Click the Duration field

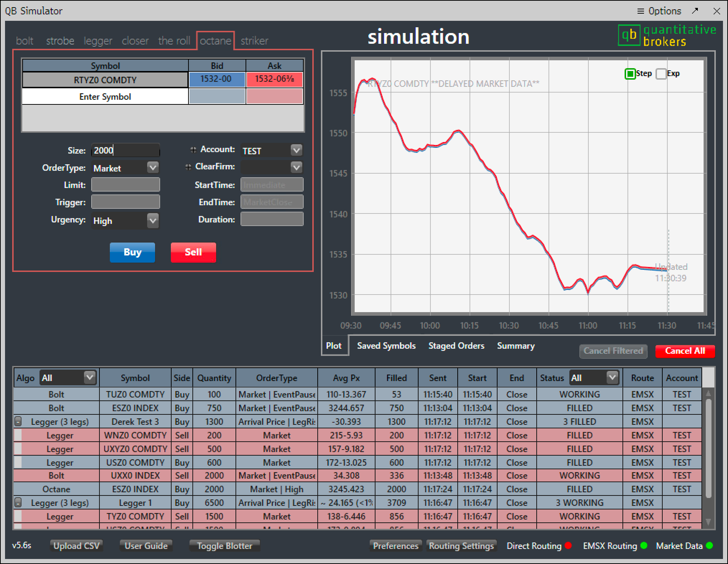click(272, 219)
